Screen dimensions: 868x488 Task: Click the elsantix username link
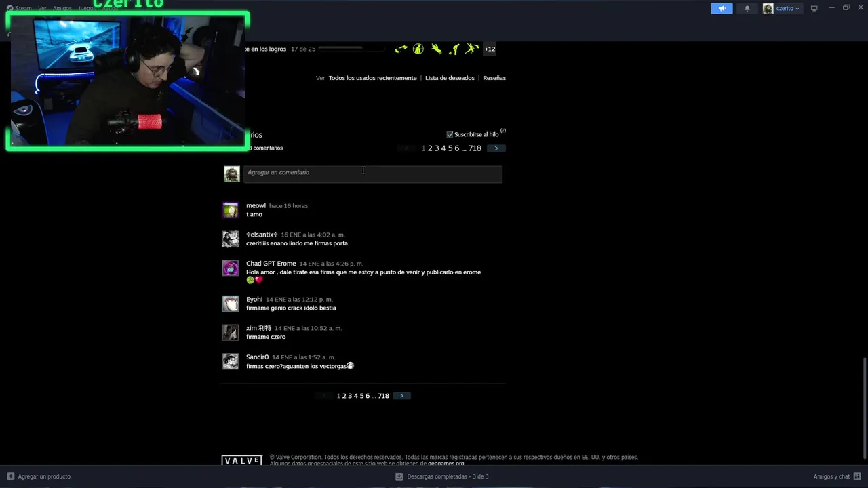click(262, 235)
